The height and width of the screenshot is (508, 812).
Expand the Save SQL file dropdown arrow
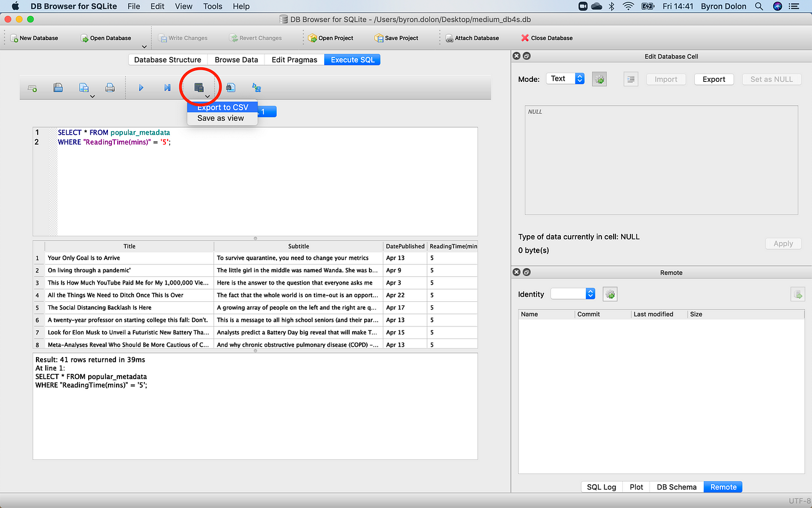[92, 96]
